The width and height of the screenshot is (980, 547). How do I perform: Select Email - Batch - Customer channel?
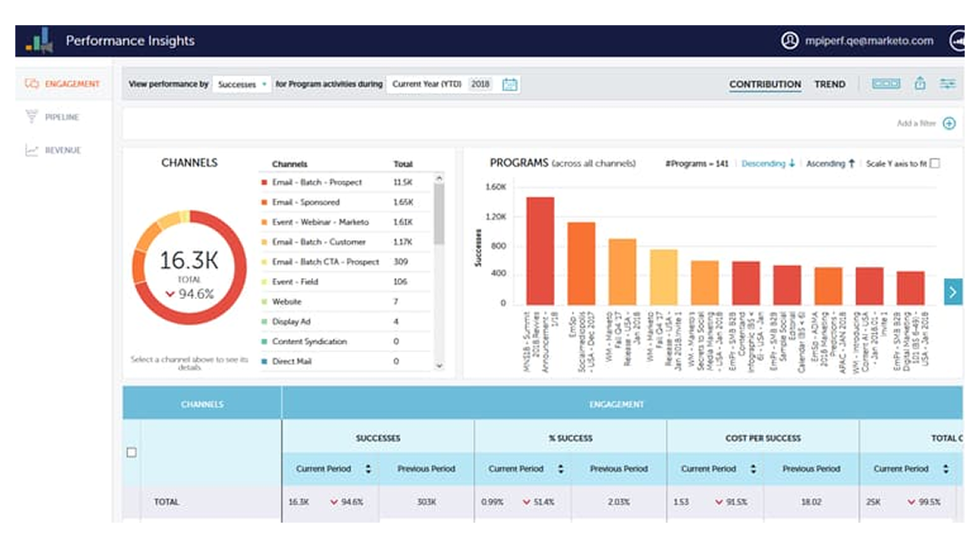(345, 242)
